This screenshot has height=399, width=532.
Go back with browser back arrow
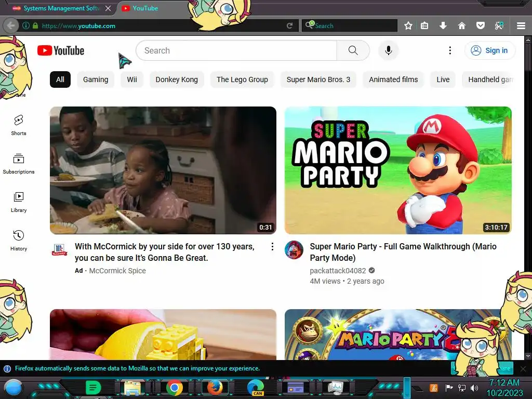tap(11, 25)
